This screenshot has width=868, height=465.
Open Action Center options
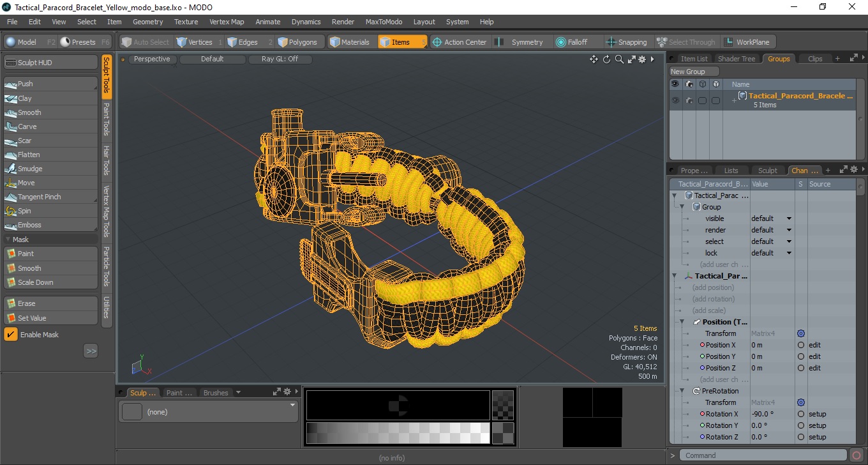(460, 42)
